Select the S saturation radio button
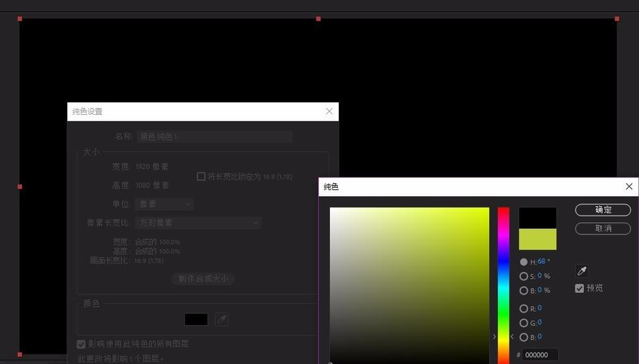 pyautogui.click(x=523, y=277)
